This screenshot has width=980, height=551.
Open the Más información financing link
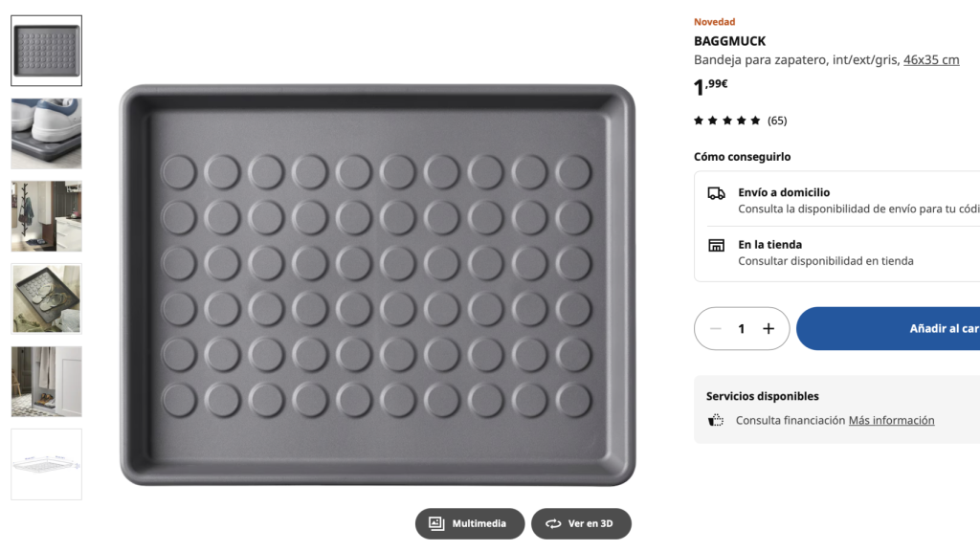point(891,420)
